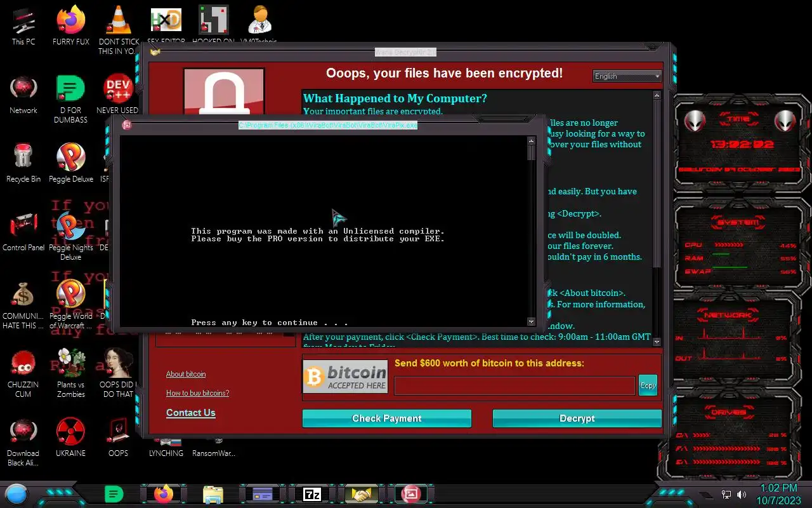Click the 'Send $600 worth of bitcoin' label
812x508 pixels.
tap(489, 363)
